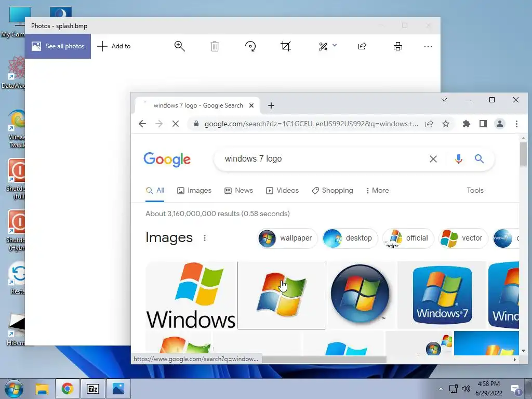
Task: Open the blue Windows 7 box thumbnail
Action: click(442, 295)
